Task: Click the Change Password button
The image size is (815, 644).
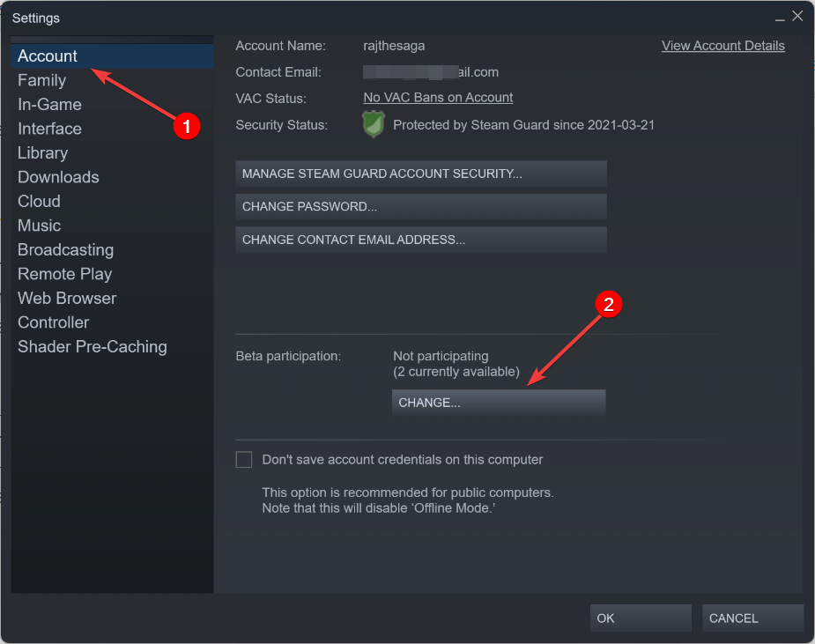Action: pyautogui.click(x=421, y=206)
